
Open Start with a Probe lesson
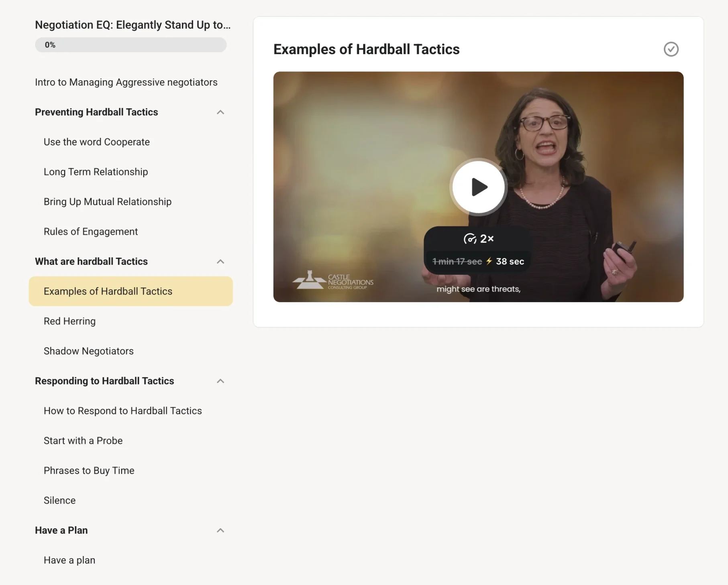point(83,441)
